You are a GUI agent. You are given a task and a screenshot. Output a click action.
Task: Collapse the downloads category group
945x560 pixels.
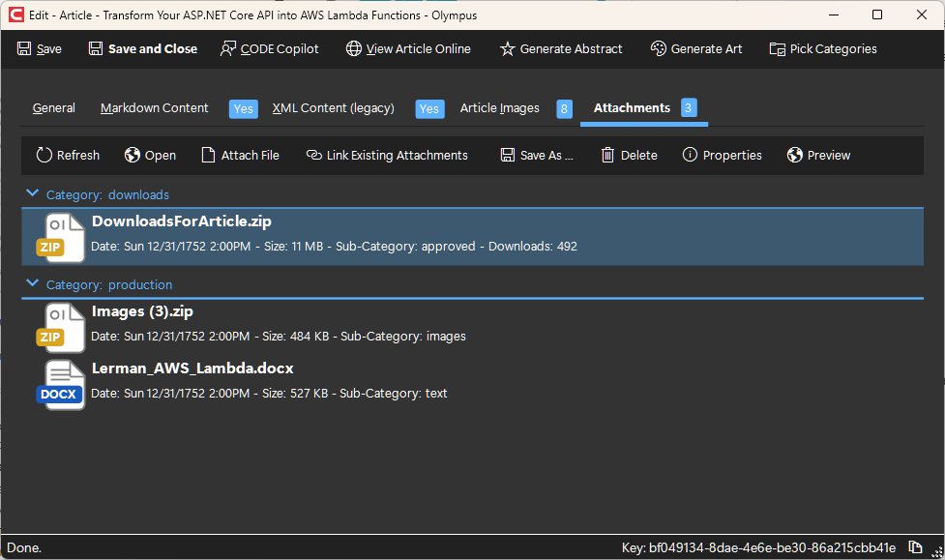tap(33, 193)
